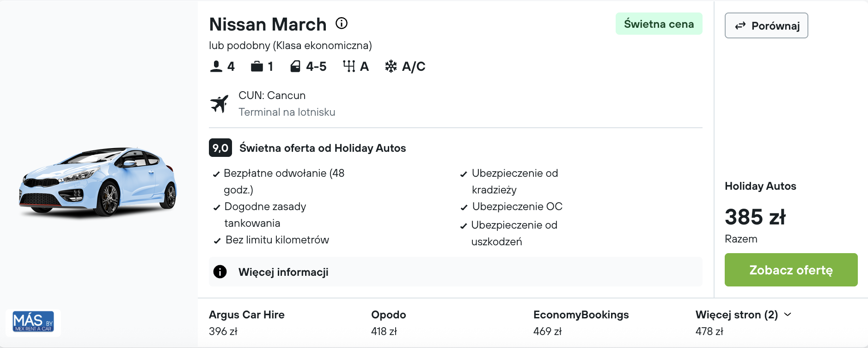Click 'Świetna oferta od Holiday Autos' heading
Viewport: 868px width, 348px height.
tap(323, 148)
